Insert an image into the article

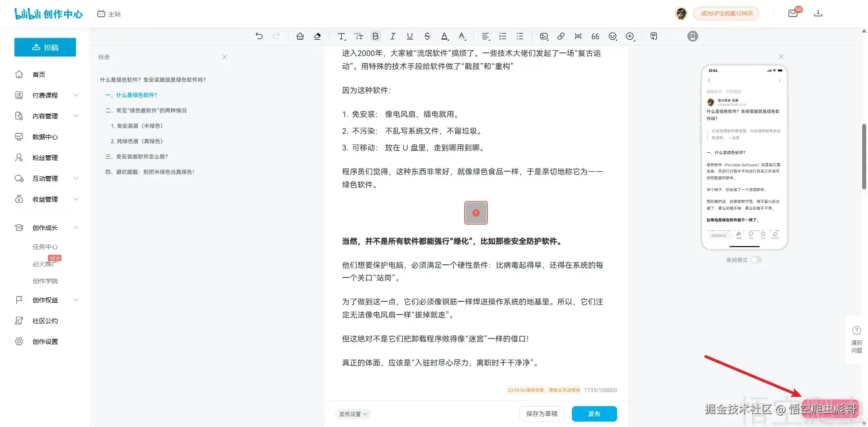[544, 36]
